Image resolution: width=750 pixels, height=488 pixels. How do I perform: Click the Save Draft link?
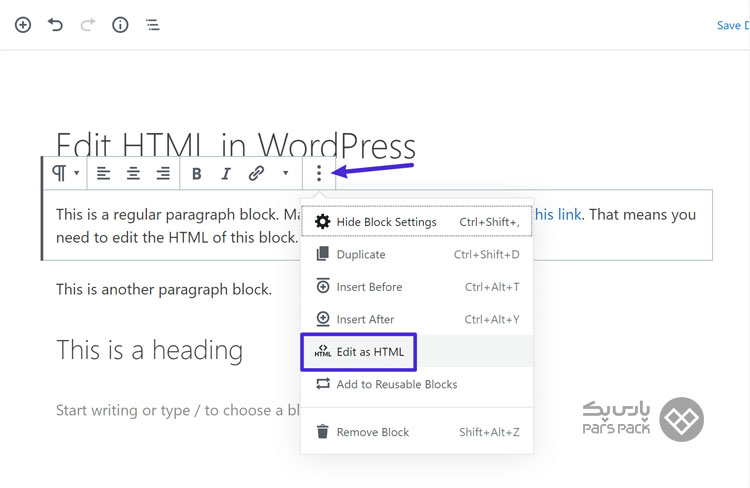pos(733,25)
